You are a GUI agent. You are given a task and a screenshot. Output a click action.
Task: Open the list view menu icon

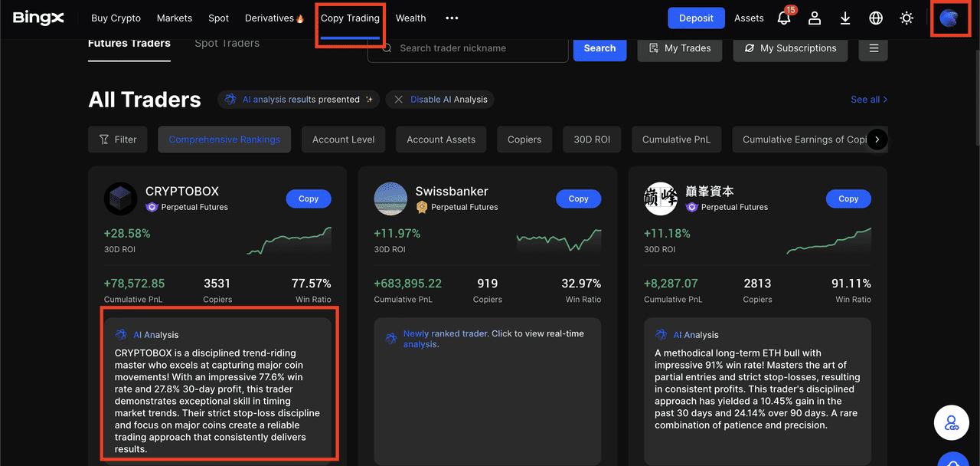click(x=873, y=48)
